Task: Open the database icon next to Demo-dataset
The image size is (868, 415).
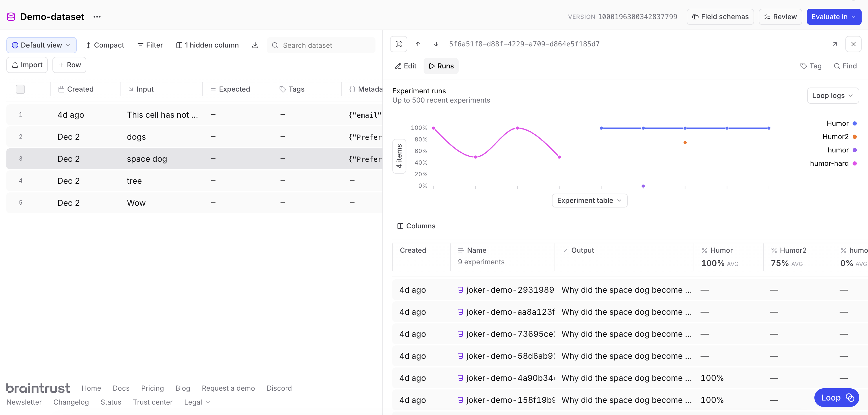Action: point(10,16)
